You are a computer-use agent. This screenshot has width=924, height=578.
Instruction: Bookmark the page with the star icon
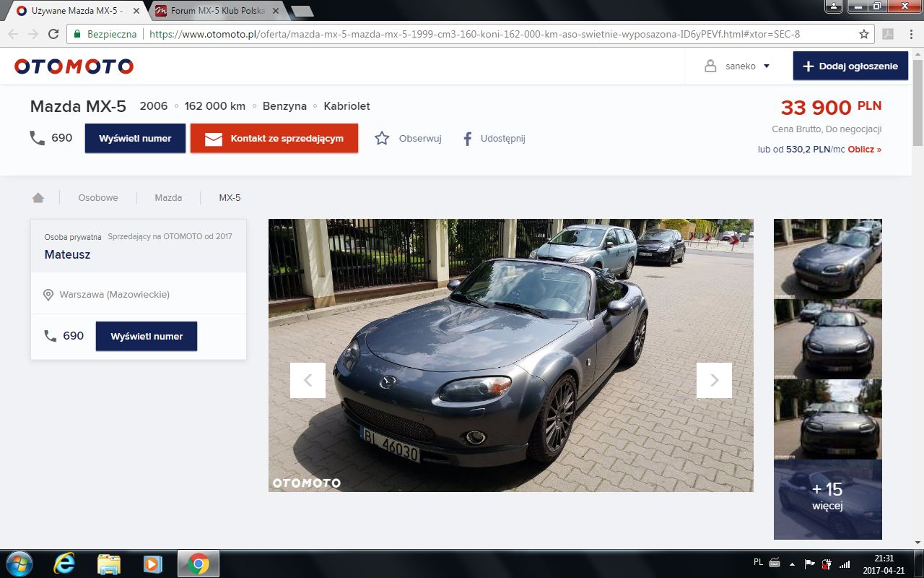click(864, 34)
